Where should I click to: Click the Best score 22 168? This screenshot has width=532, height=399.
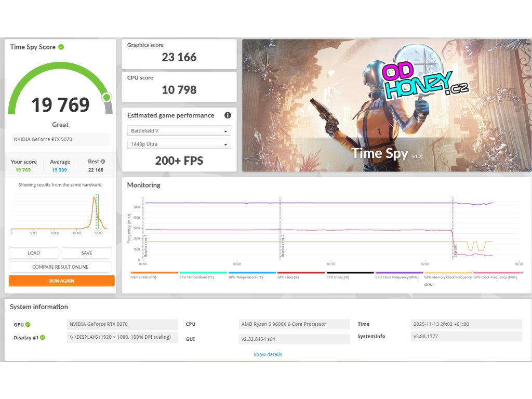[x=96, y=170]
